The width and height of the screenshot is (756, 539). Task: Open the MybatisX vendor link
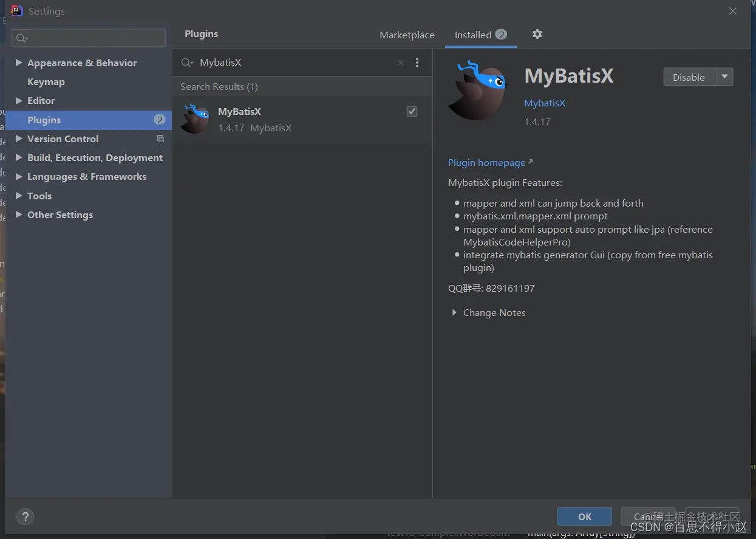(x=545, y=103)
